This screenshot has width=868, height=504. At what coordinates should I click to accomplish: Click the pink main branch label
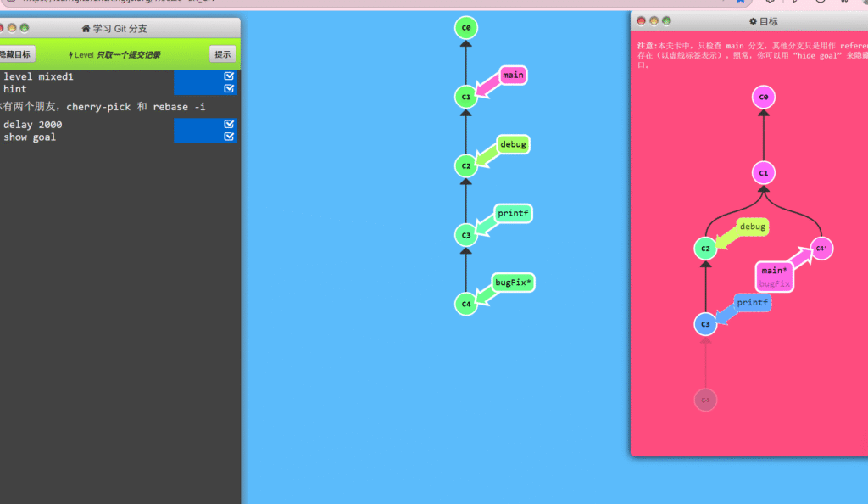pos(513,76)
